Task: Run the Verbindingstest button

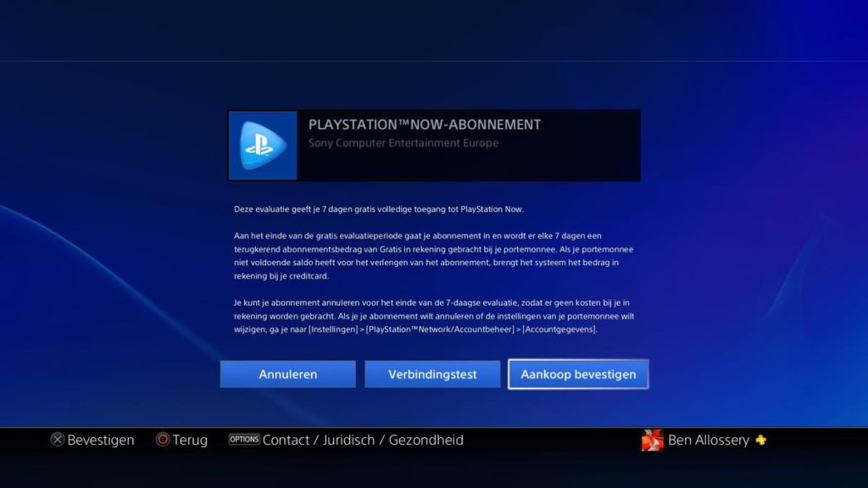Action: (x=432, y=374)
